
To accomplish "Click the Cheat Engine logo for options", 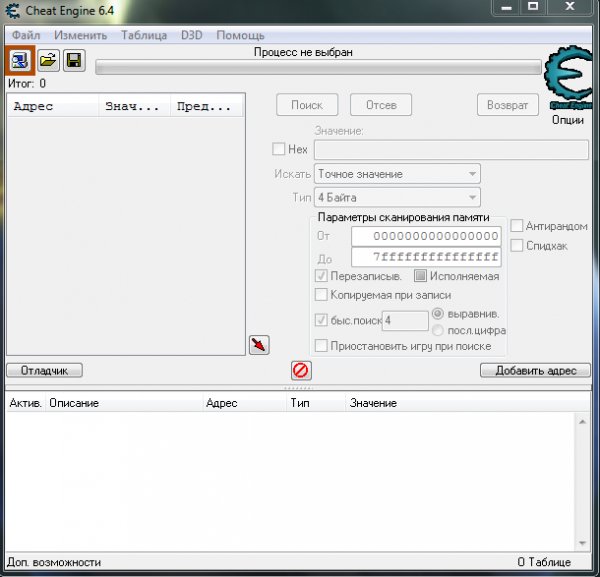I will [x=569, y=78].
